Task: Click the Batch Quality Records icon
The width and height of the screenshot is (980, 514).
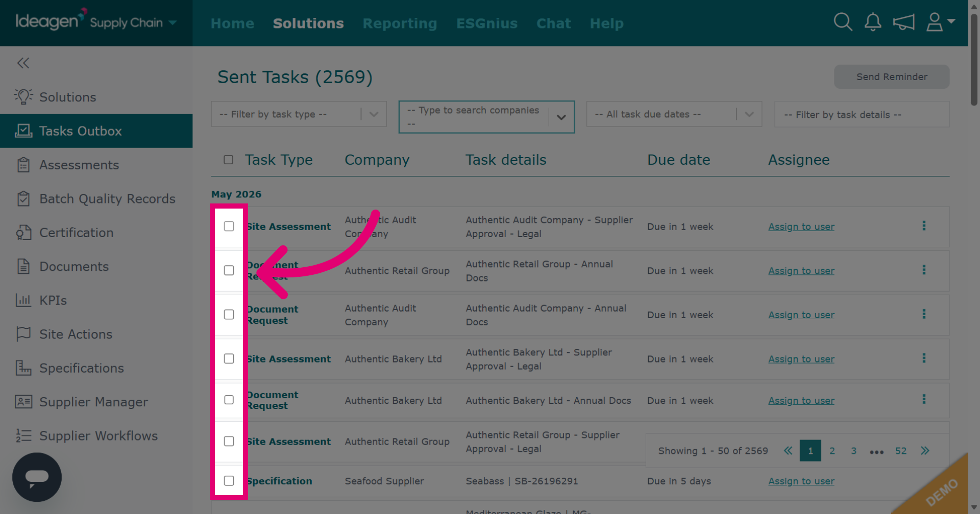Action: coord(23,198)
